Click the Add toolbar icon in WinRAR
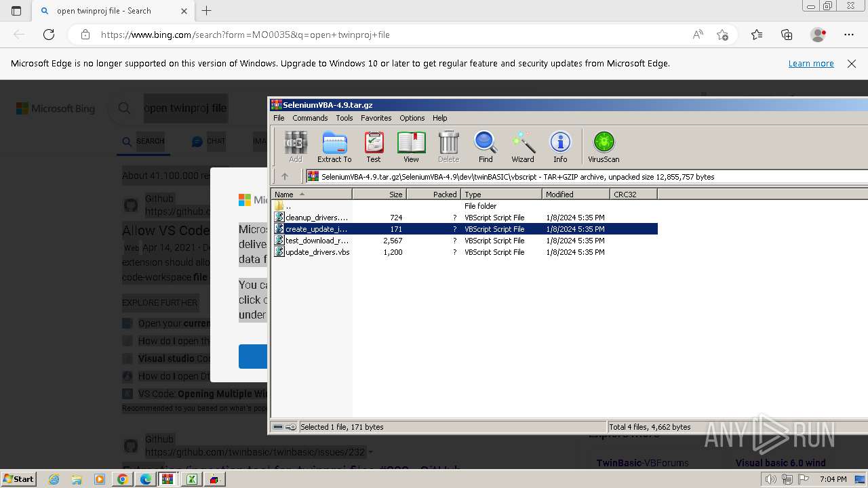The image size is (868, 488). 296,147
